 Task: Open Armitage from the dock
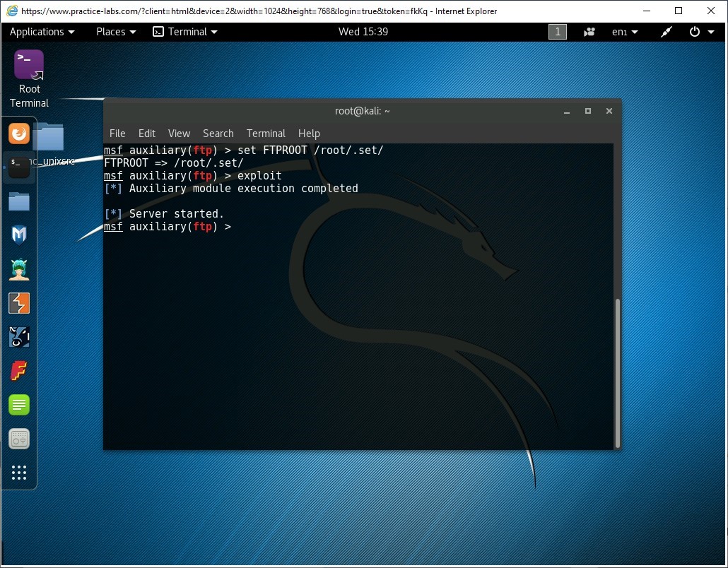pos(19,269)
